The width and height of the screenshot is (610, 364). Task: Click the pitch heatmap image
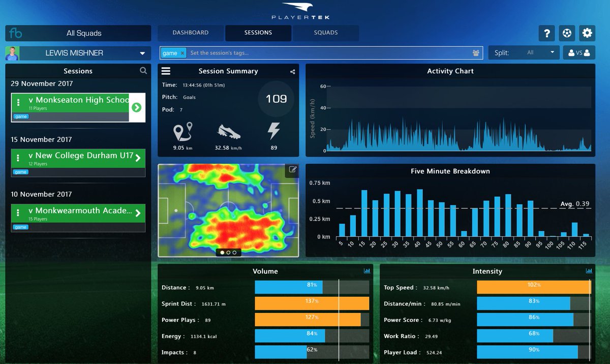click(x=228, y=210)
